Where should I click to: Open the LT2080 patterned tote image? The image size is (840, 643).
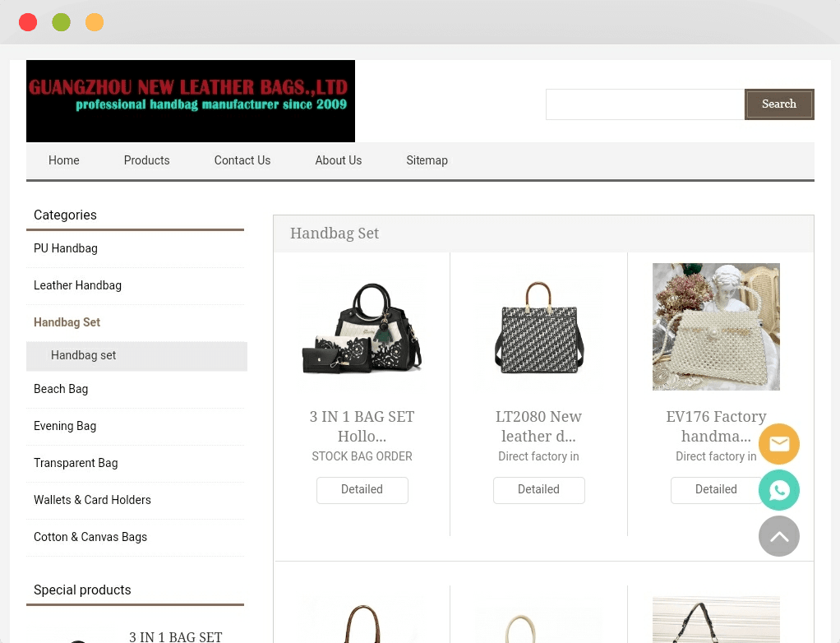539,327
